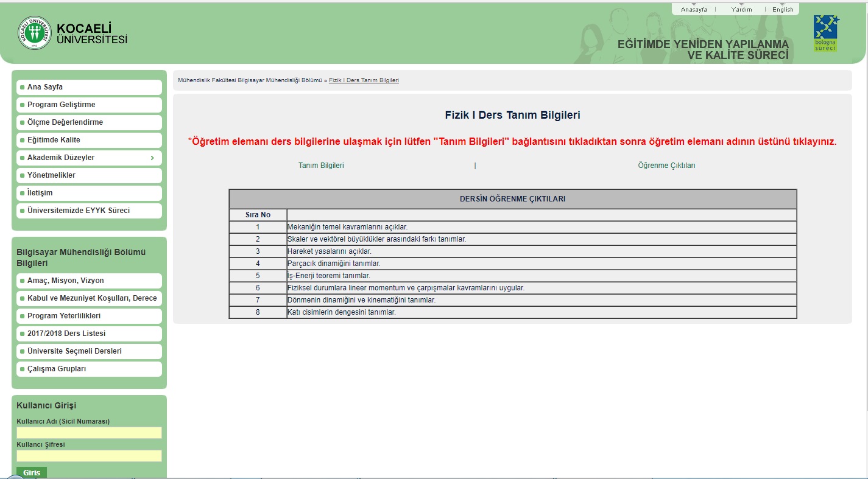This screenshot has height=479, width=868.
Task: Open the 2017/2018 Ders Listesi link
Action: (66, 334)
